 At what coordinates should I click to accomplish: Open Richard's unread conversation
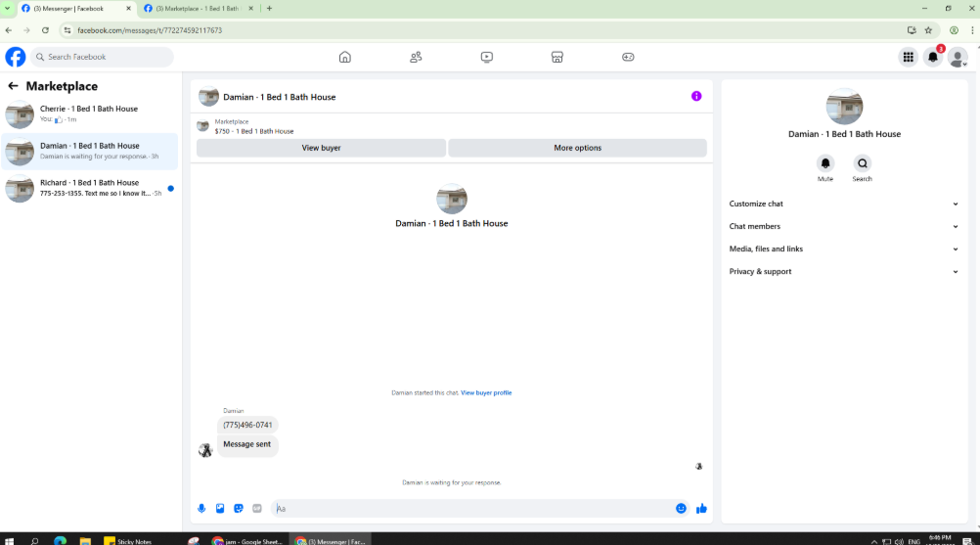(89, 188)
